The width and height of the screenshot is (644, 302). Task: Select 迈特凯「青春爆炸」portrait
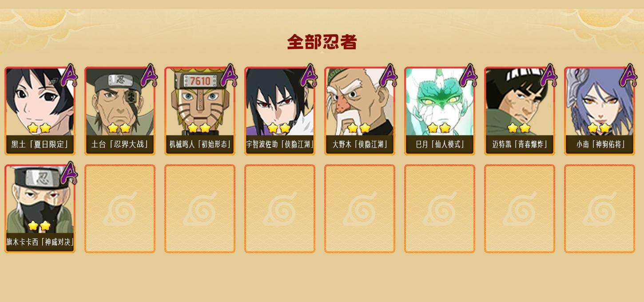(520, 111)
